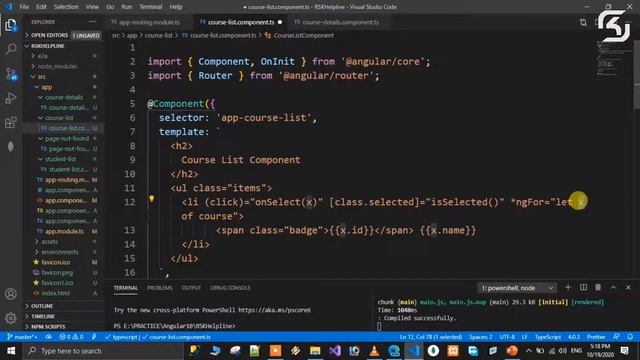Close the terminal panel
The image size is (640, 360).
[x=628, y=287]
